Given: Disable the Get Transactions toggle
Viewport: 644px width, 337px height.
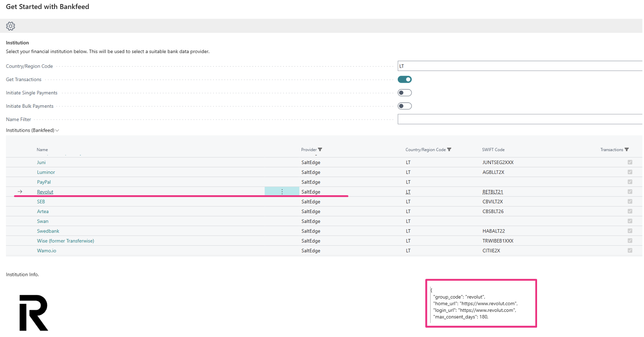Looking at the screenshot, I should click(405, 79).
